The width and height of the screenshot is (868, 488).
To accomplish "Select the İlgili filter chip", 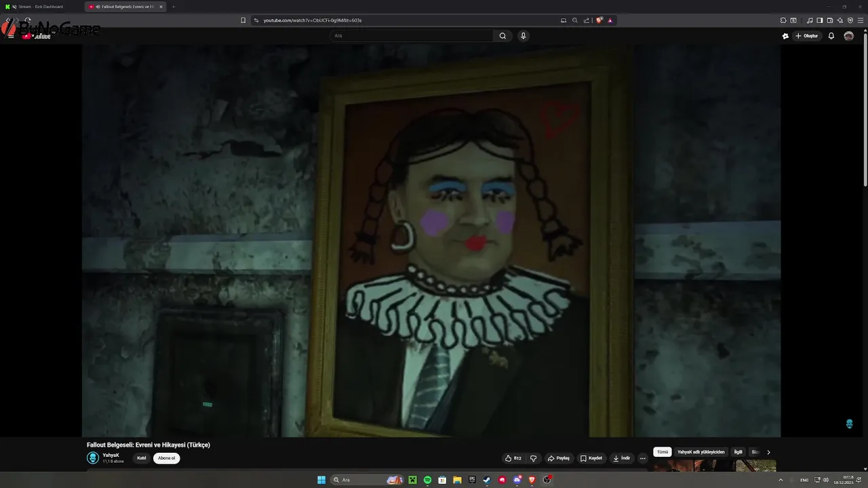I will coord(738,452).
